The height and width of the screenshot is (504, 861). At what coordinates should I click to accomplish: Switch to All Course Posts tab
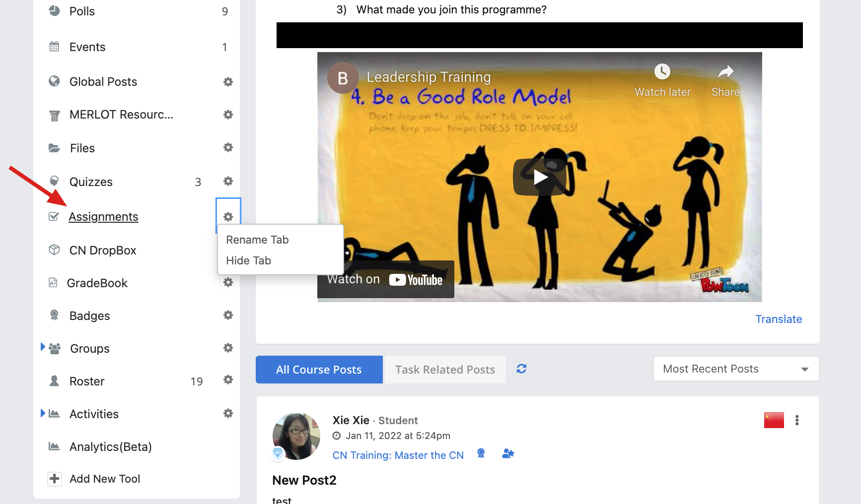click(319, 370)
